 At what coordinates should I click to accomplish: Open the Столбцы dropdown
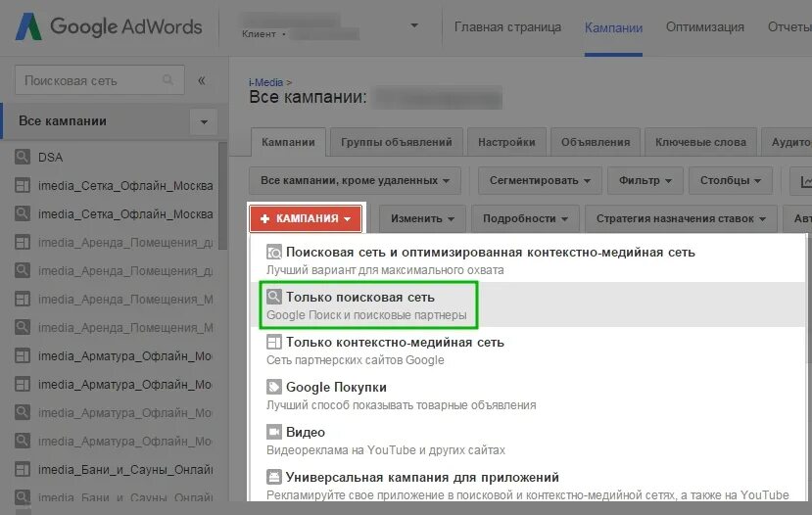[730, 180]
